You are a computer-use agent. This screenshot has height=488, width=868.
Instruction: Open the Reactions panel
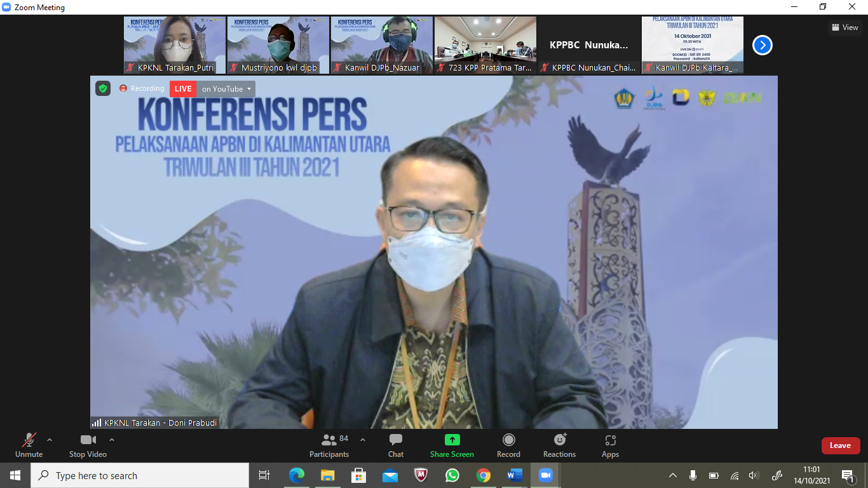559,445
